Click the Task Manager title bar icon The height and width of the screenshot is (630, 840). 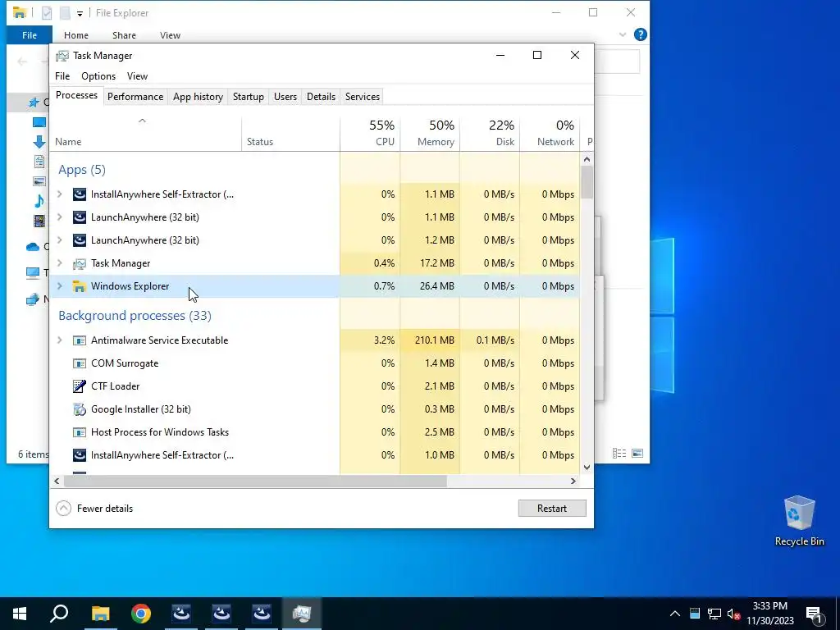tap(62, 56)
